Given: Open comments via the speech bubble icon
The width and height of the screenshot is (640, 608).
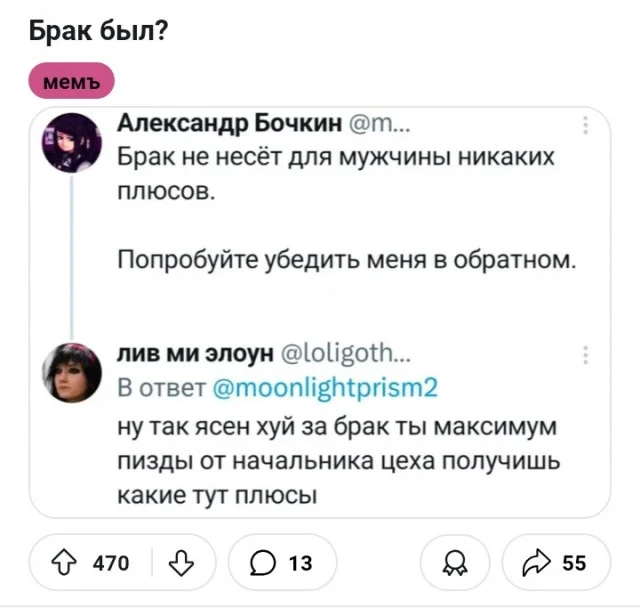Looking at the screenshot, I should [263, 563].
